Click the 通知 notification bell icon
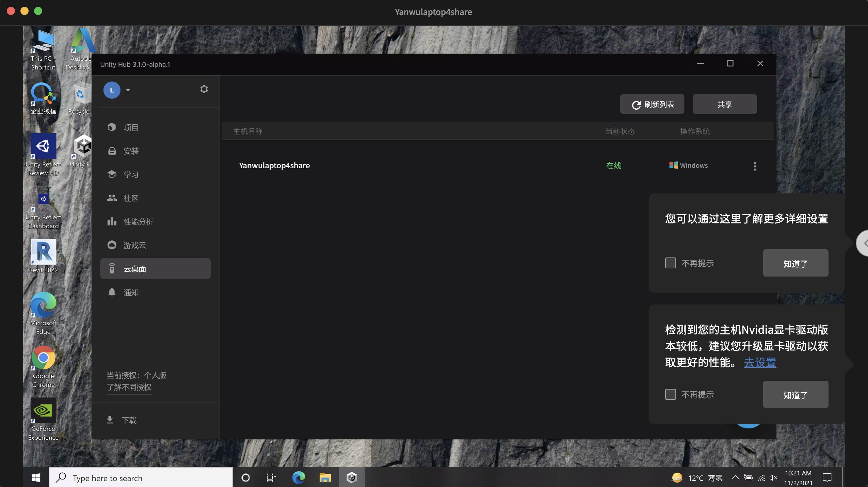 coord(112,293)
